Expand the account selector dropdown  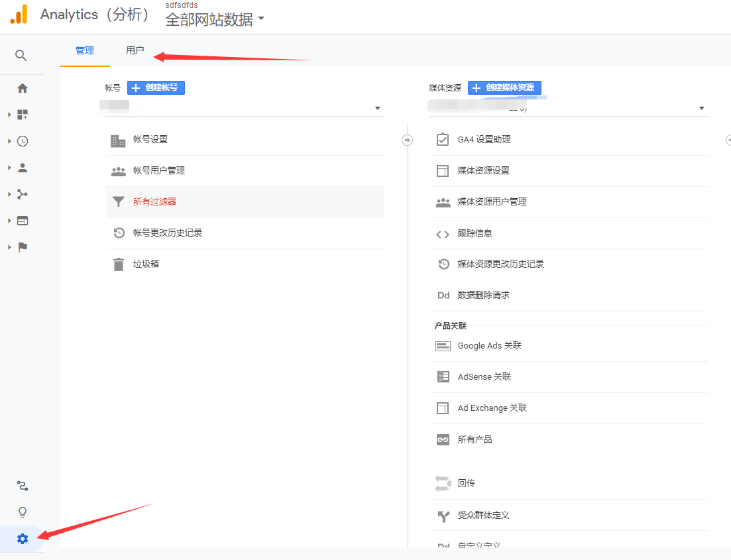[x=378, y=107]
